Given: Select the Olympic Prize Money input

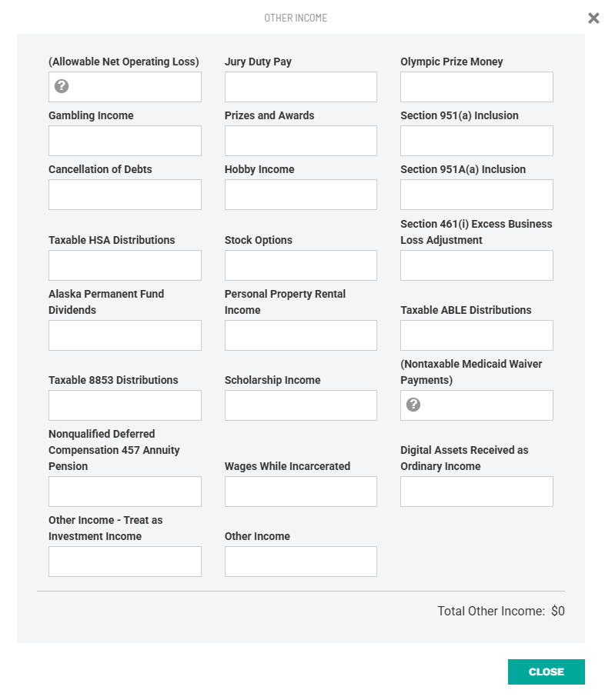Looking at the screenshot, I should click(476, 87).
